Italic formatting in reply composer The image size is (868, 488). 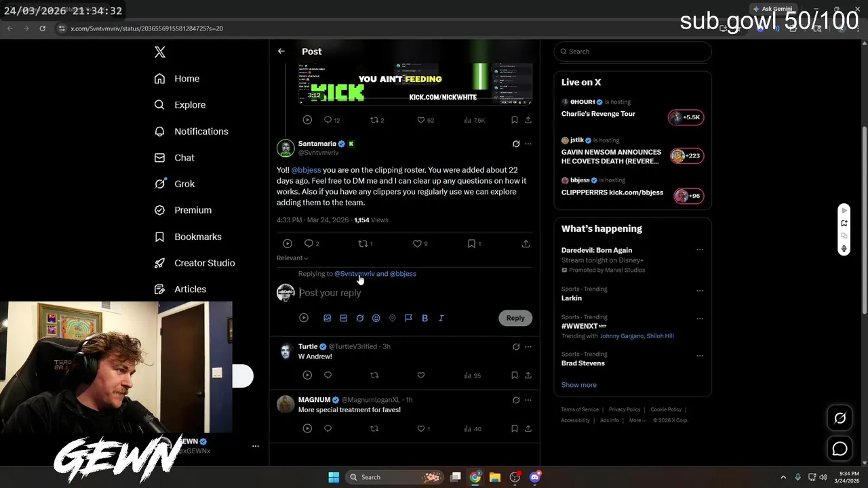coord(441,318)
